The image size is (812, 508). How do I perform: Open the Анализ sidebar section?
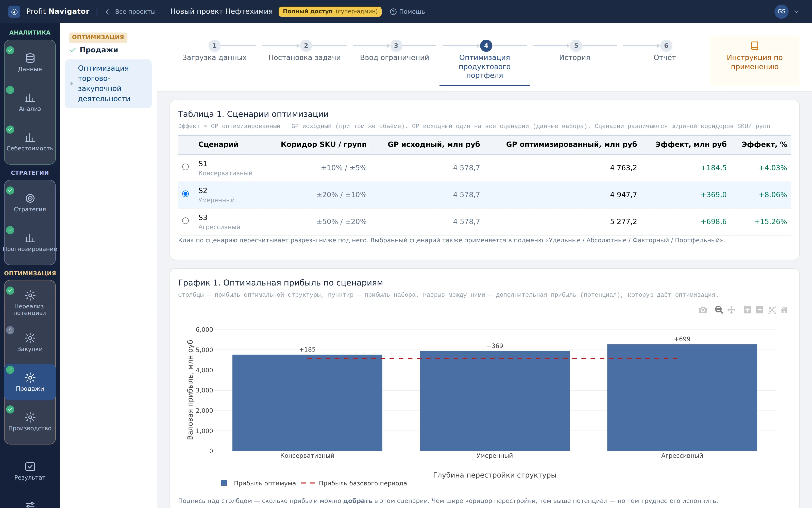point(30,103)
